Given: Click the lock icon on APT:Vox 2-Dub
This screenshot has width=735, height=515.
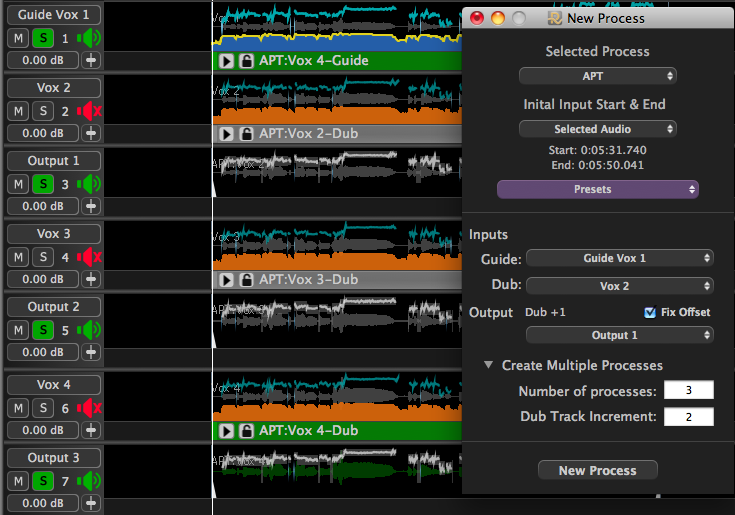Looking at the screenshot, I should coord(245,134).
